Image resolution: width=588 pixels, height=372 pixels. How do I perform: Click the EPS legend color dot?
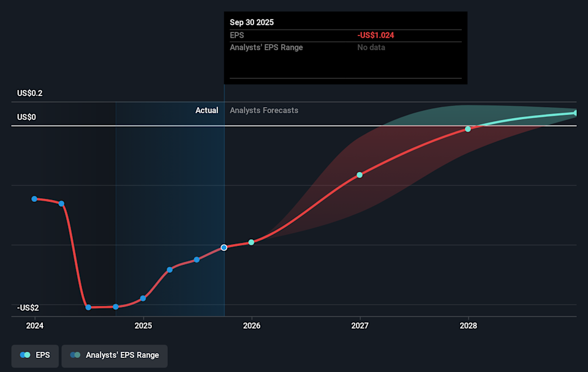pyautogui.click(x=26, y=355)
